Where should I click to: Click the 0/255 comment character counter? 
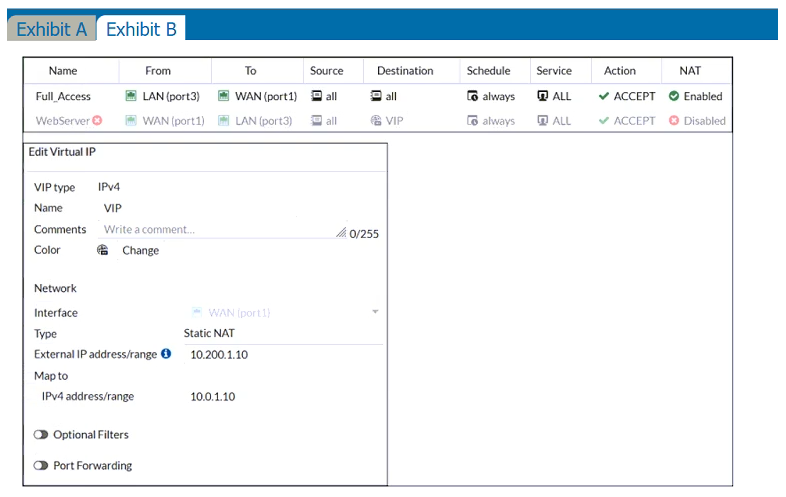[x=364, y=234]
